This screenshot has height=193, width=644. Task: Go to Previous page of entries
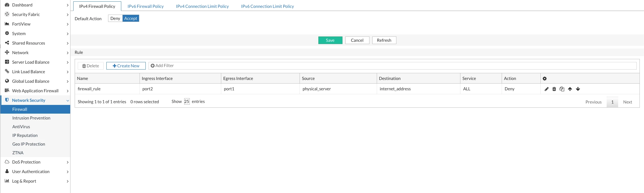click(593, 102)
